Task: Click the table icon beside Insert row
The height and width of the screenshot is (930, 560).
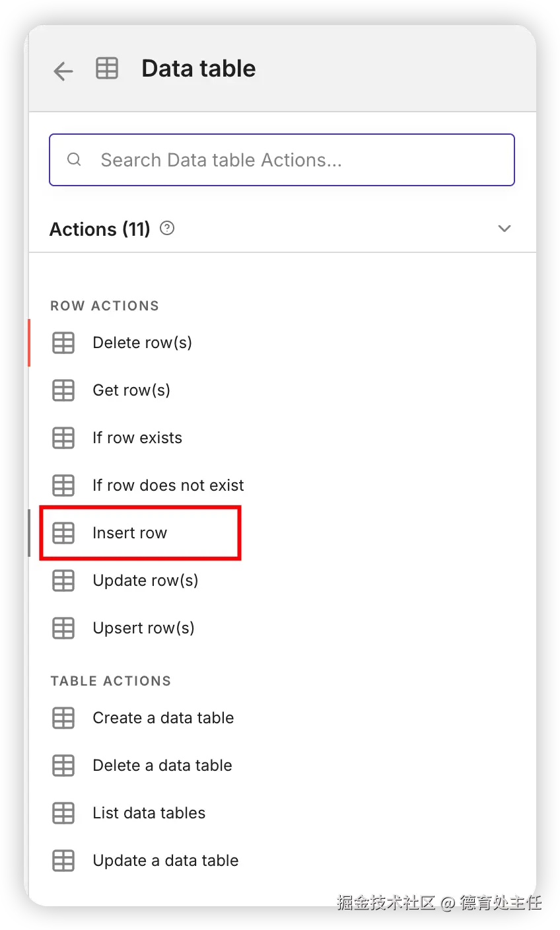Action: pos(63,533)
